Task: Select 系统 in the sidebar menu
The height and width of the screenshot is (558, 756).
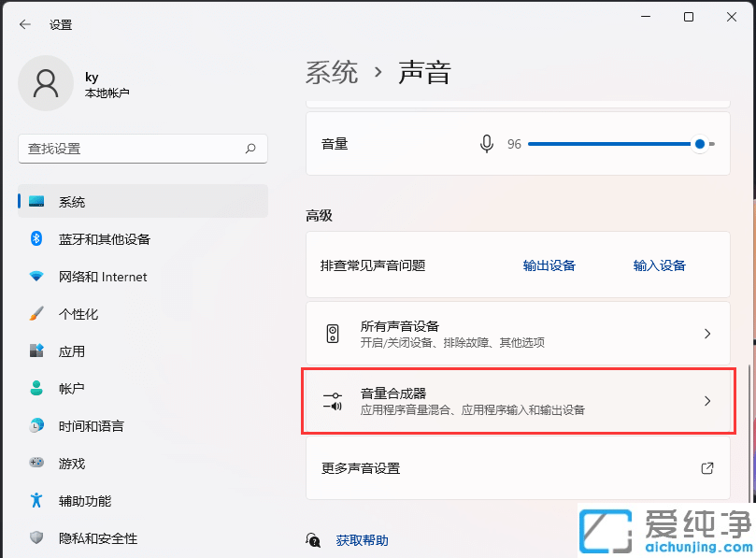Action: click(73, 201)
